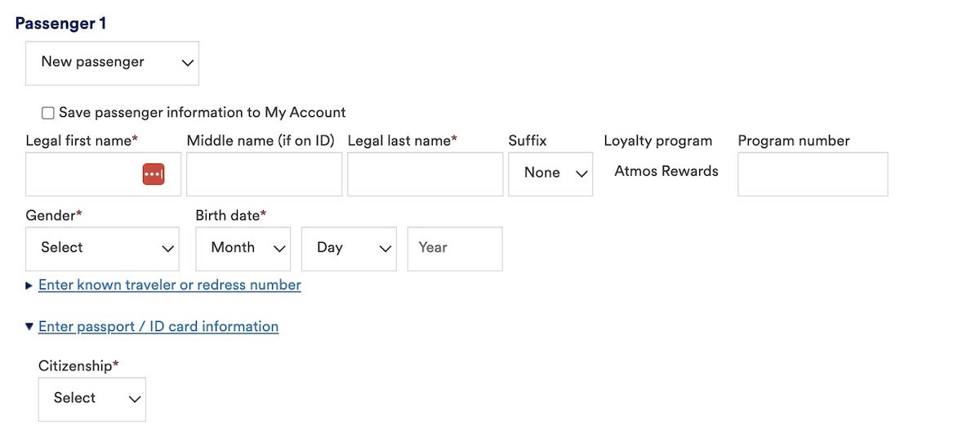Open Enter known traveler or redress number link
Viewport: 980px width, 438px height.
click(x=170, y=285)
